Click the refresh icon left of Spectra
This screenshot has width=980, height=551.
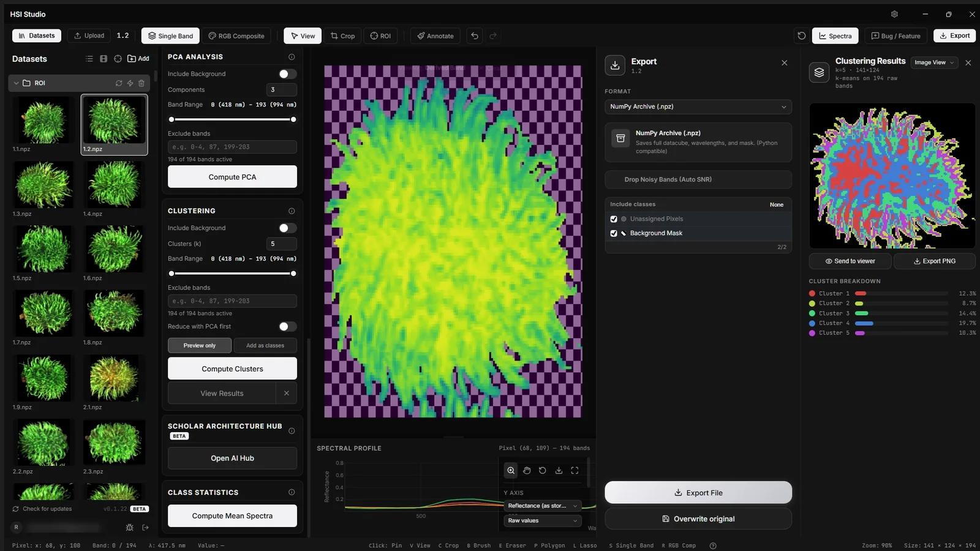click(801, 36)
